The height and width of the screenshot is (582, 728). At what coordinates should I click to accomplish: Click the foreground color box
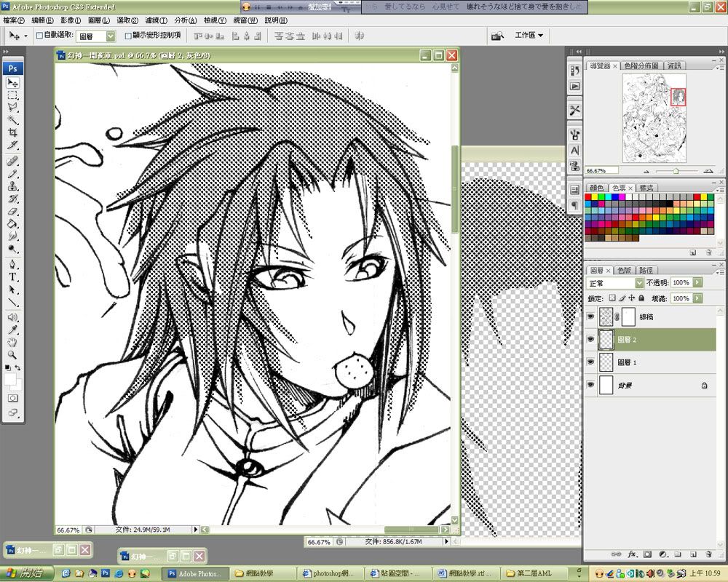click(9, 380)
